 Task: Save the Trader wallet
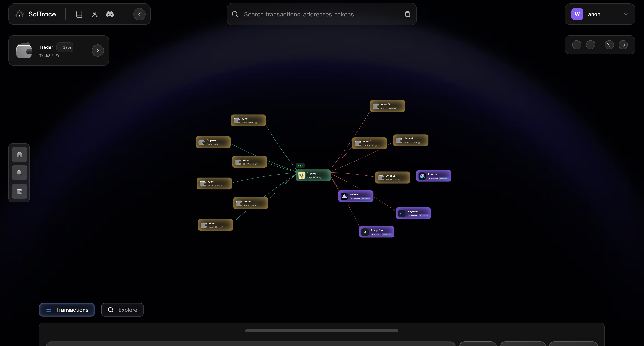[65, 47]
